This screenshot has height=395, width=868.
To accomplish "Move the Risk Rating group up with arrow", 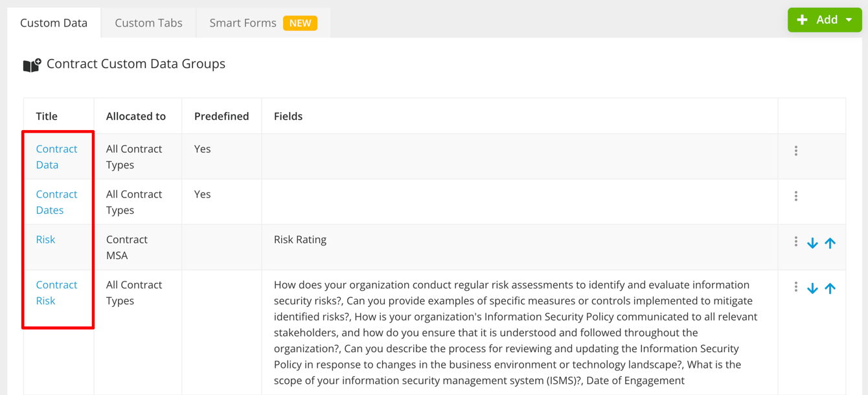I will (830, 243).
